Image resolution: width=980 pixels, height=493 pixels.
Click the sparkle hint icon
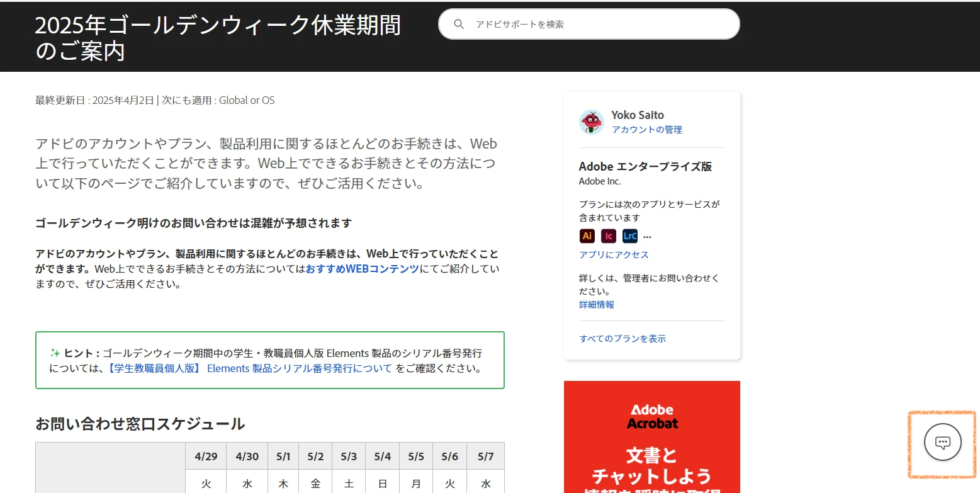pos(55,353)
